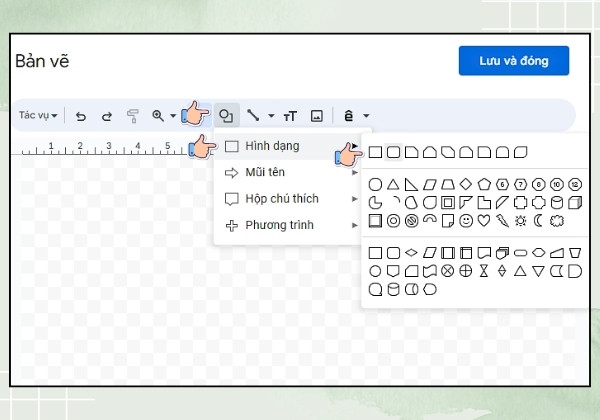Choose the frame shape
This screenshot has width=600, height=420.
(448, 202)
